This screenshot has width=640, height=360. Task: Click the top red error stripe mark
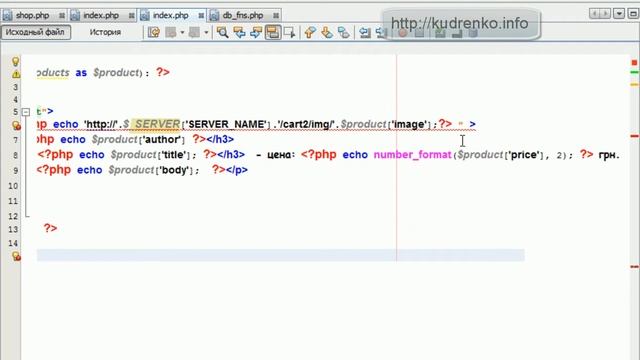(634, 62)
